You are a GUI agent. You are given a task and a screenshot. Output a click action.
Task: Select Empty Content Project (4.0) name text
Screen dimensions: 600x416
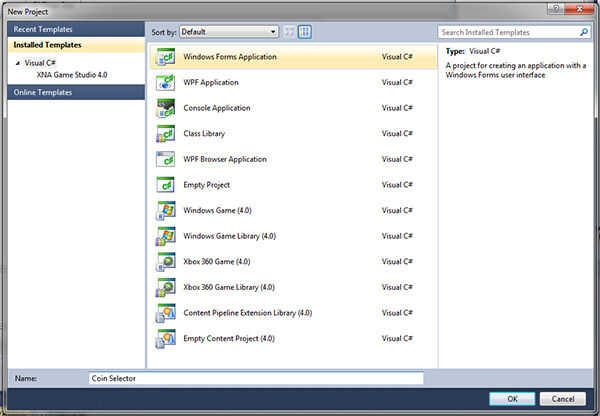(x=229, y=339)
